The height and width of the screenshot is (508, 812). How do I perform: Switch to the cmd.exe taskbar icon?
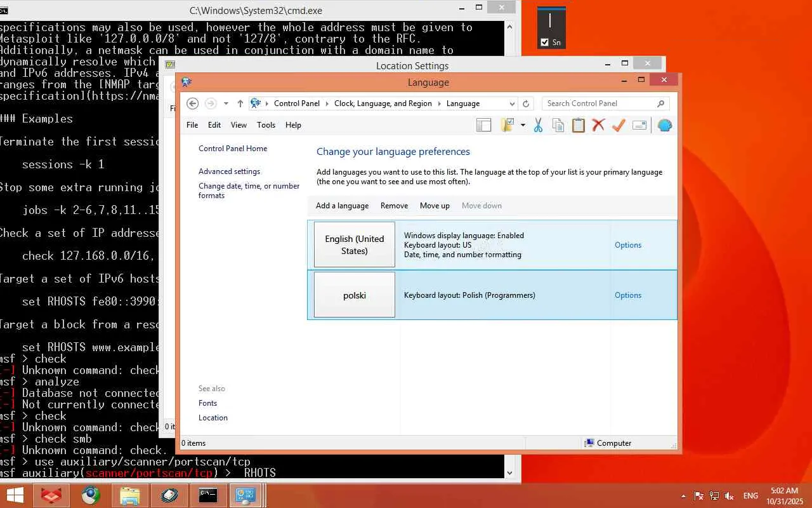tap(208, 495)
